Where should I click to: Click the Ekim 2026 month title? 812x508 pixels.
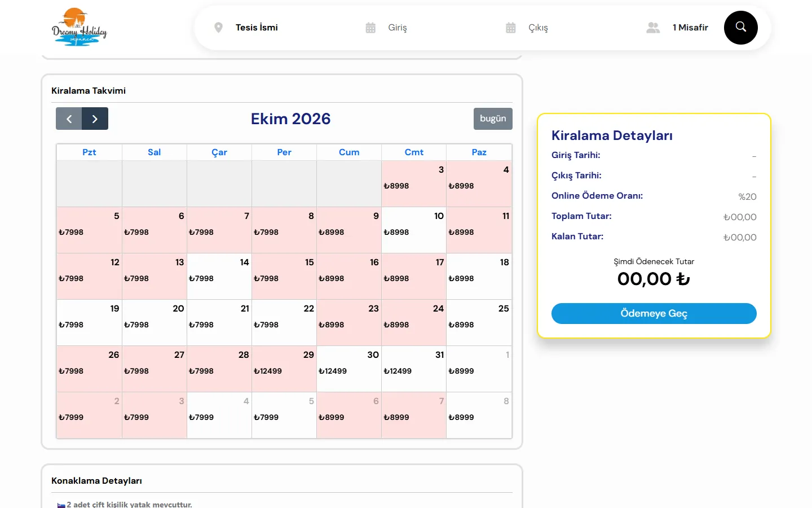(x=290, y=119)
